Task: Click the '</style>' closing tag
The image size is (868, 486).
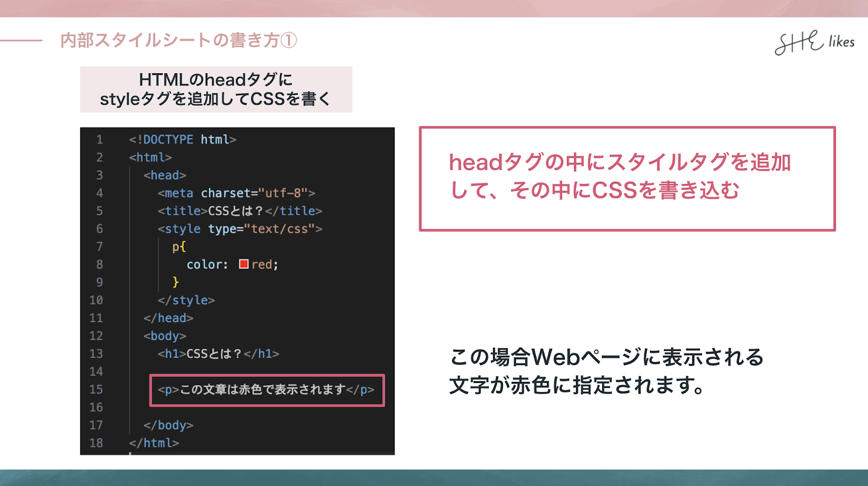Action: pyautogui.click(x=186, y=300)
